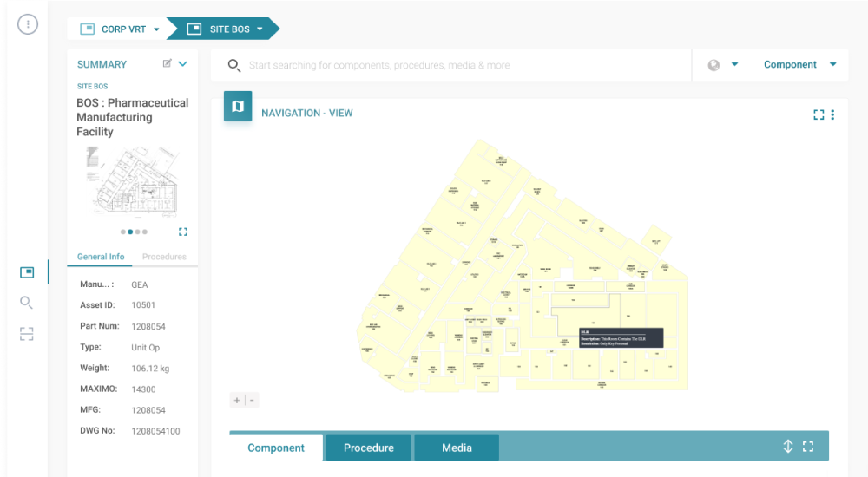The width and height of the screenshot is (868, 477).
Task: Click the dashboard panel icon in left sidebar
Action: (27, 272)
